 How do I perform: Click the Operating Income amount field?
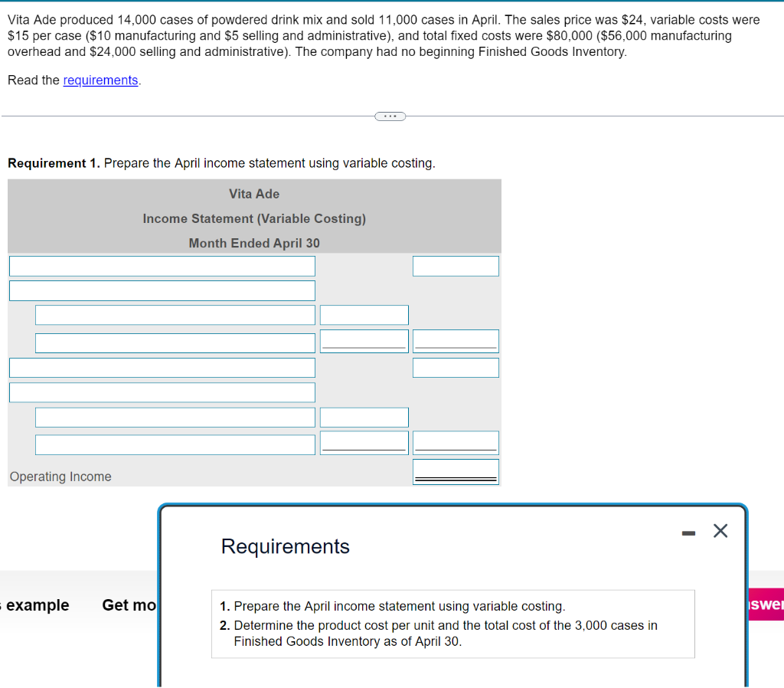[456, 472]
